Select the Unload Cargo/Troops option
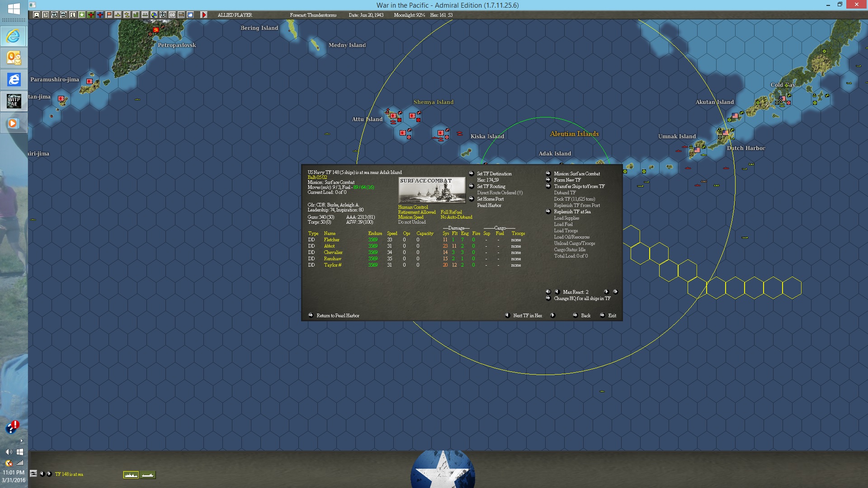 [575, 244]
